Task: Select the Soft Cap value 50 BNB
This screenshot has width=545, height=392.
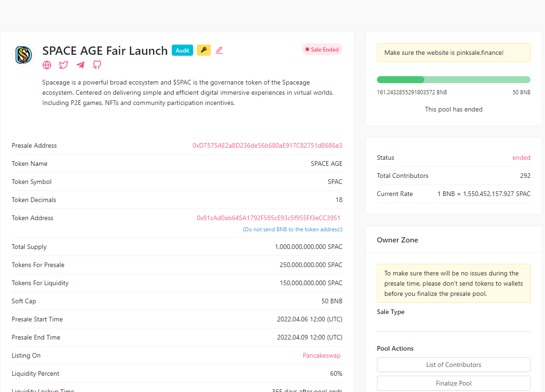Action: click(x=332, y=301)
